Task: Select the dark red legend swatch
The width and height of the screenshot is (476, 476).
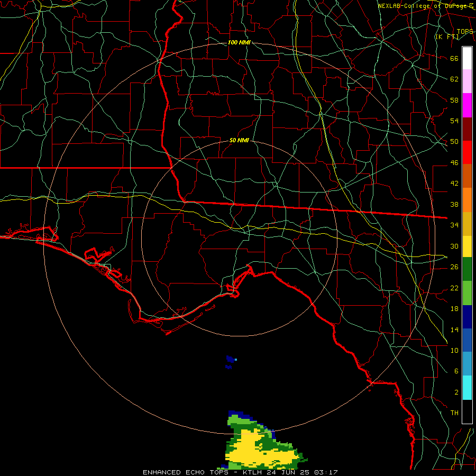Action: click(x=467, y=129)
